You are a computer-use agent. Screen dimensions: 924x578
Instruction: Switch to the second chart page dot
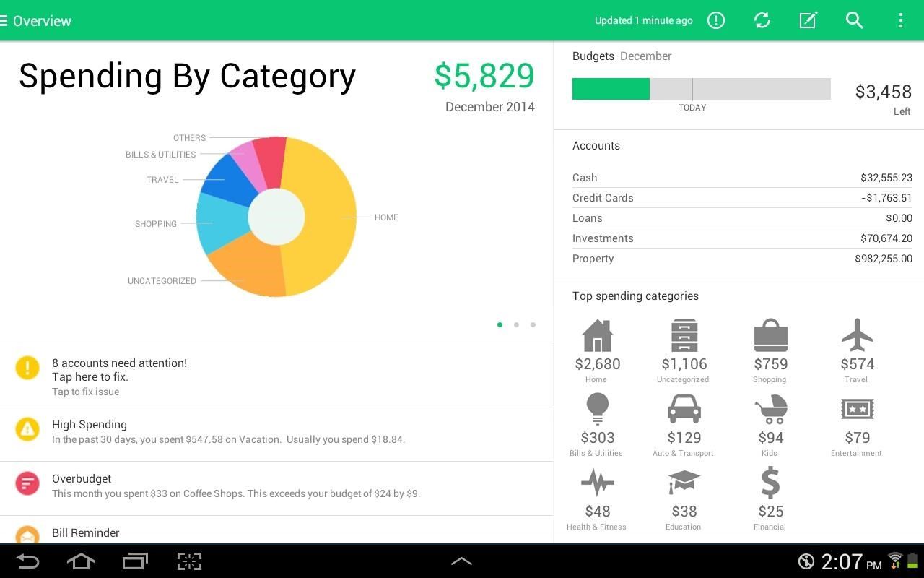[x=517, y=324]
